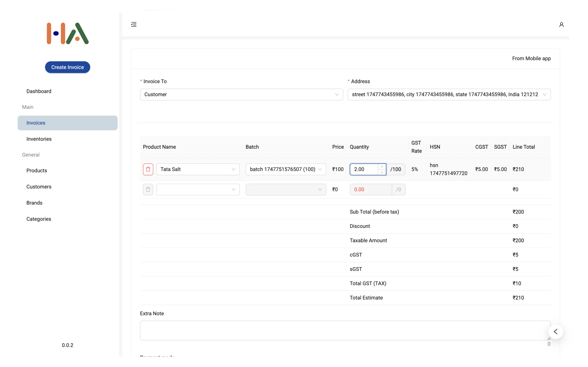Collapse the sidebar using the hamburger icon
The width and height of the screenshot is (588, 367).
[133, 24]
